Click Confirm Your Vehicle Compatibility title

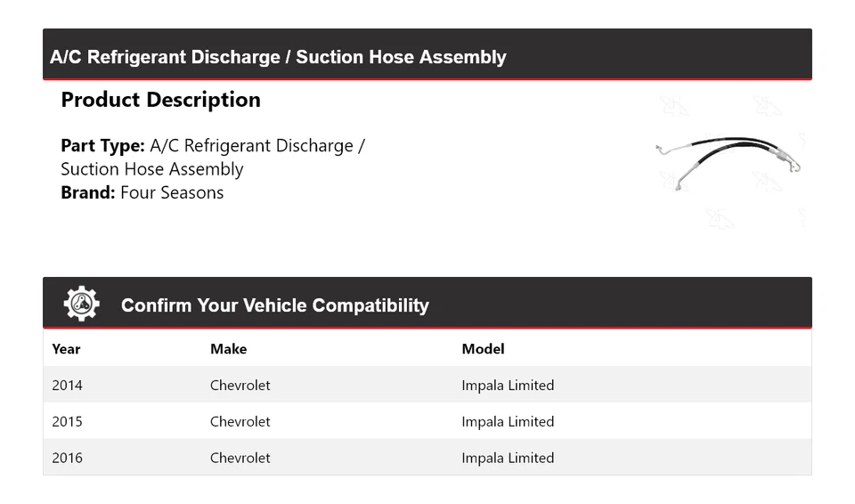(274, 305)
